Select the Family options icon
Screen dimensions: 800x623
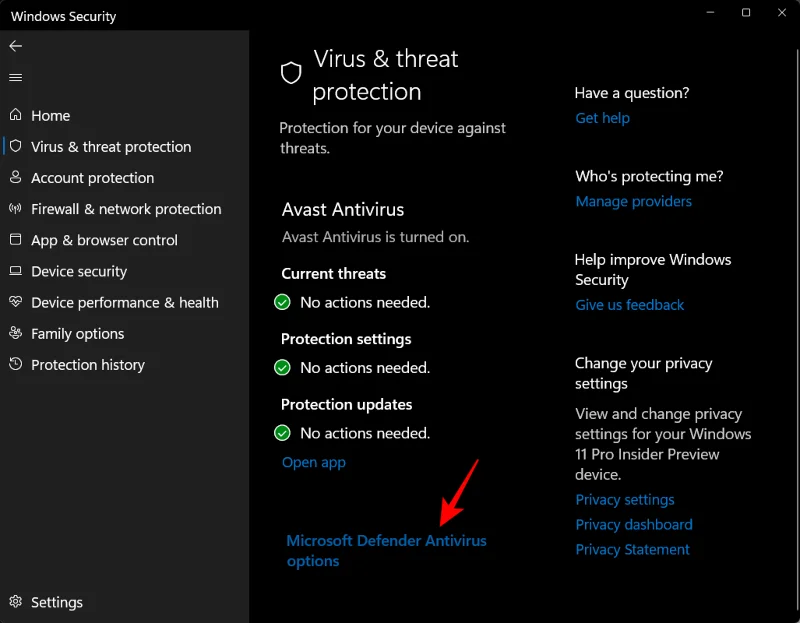pyautogui.click(x=15, y=333)
